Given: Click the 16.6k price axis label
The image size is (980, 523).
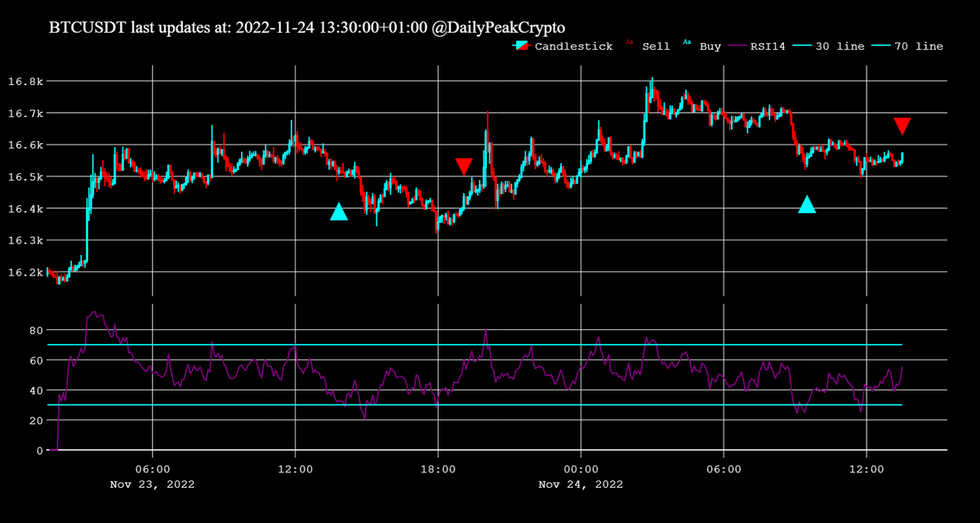Looking at the screenshot, I should (24, 145).
